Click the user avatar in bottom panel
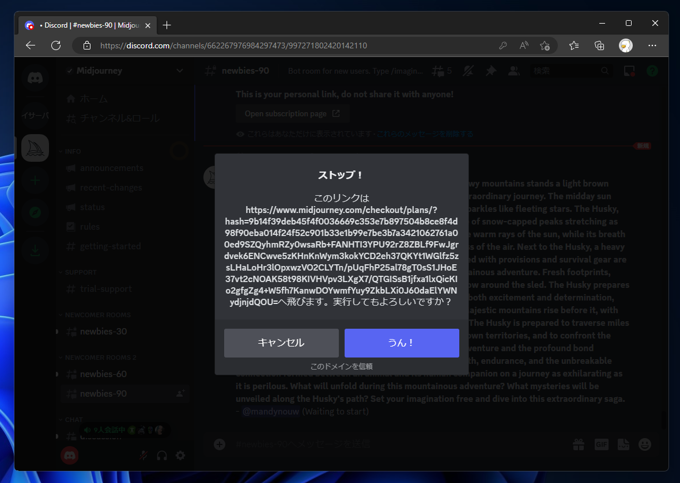 (x=69, y=456)
